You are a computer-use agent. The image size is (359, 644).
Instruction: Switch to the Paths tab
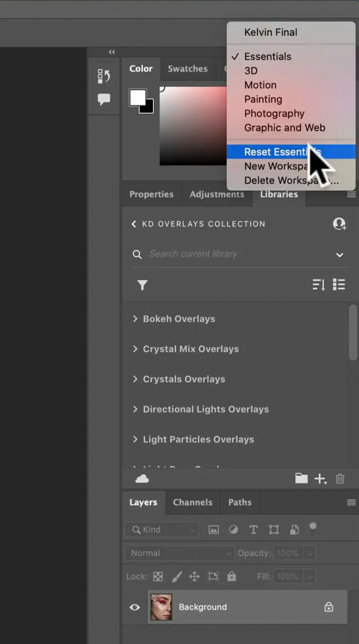click(x=240, y=503)
